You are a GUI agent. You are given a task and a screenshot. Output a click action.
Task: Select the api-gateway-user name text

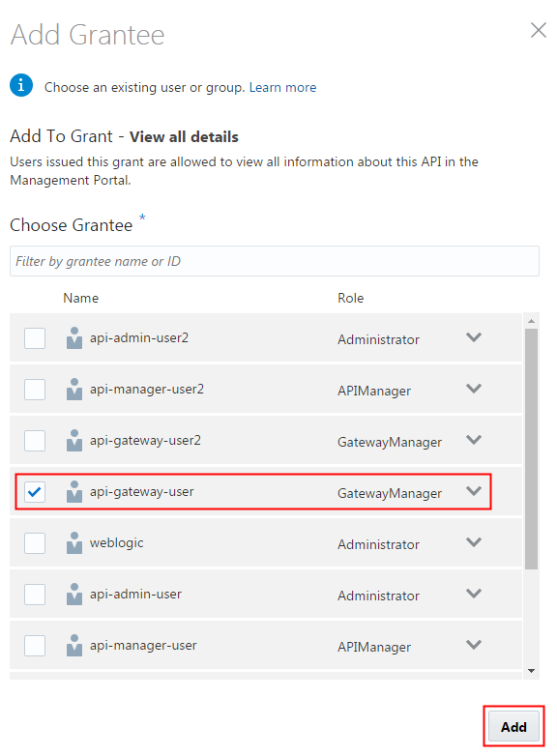(142, 492)
